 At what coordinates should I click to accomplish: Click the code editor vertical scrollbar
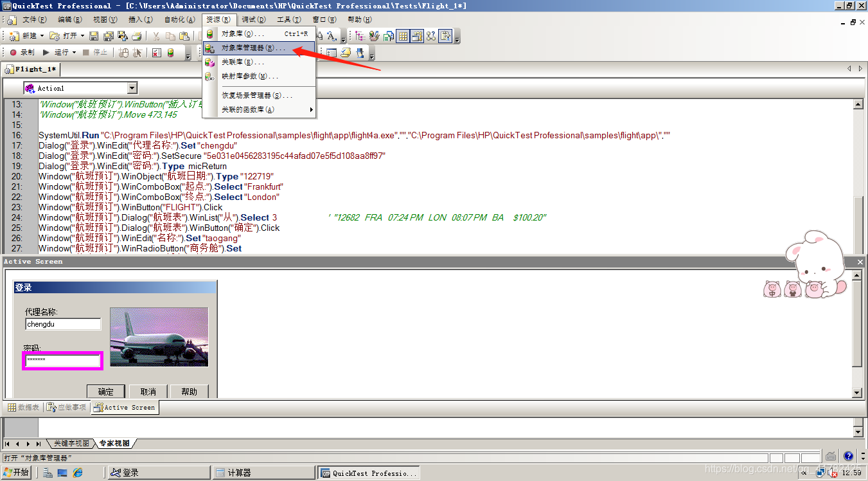click(857, 176)
